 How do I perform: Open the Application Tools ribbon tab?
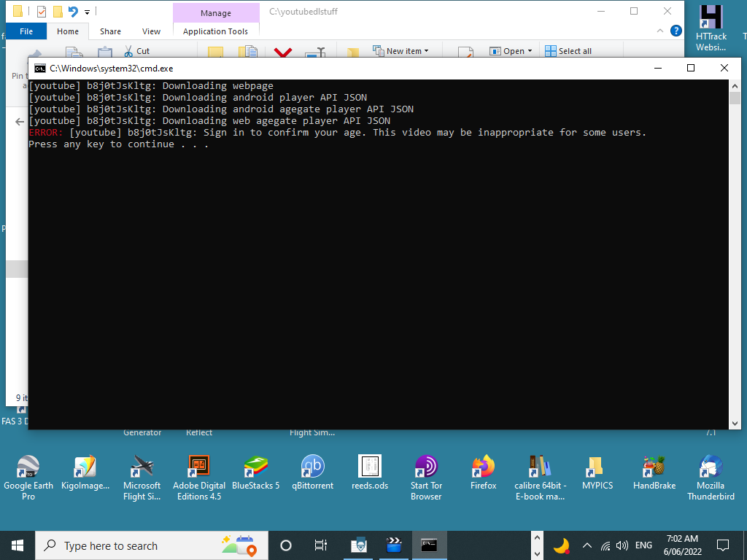[215, 31]
